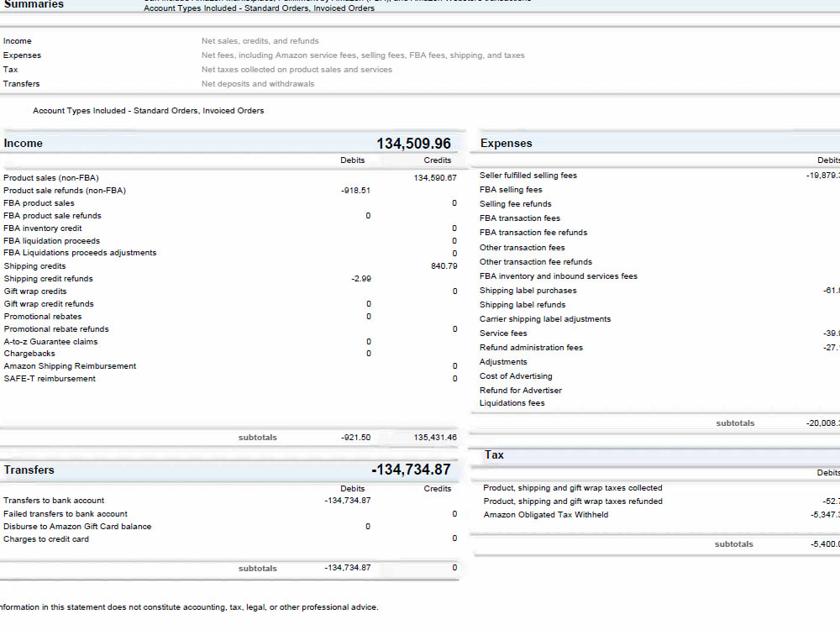
Task: Click the professional advice disclaimer text
Action: pyautogui.click(x=189, y=607)
